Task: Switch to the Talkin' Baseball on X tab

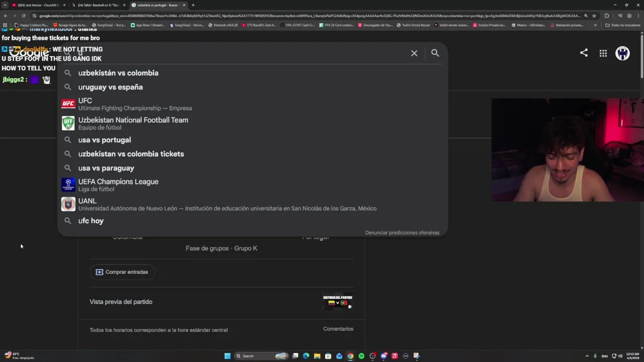Action: 98,5
